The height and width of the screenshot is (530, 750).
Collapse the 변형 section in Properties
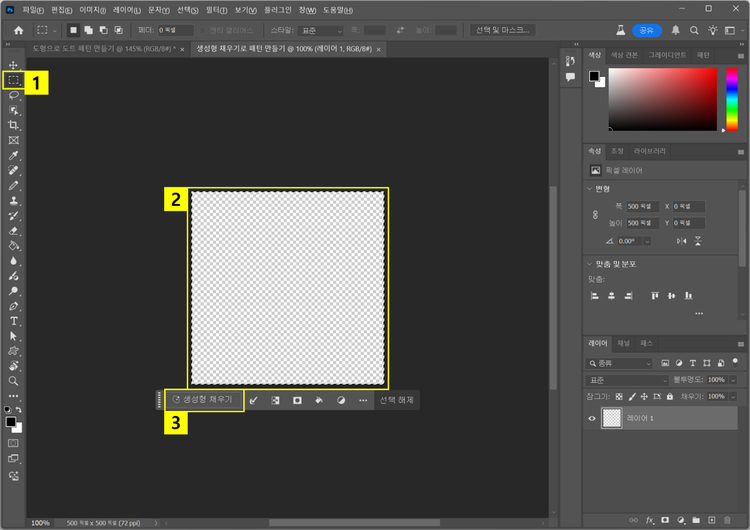point(590,188)
